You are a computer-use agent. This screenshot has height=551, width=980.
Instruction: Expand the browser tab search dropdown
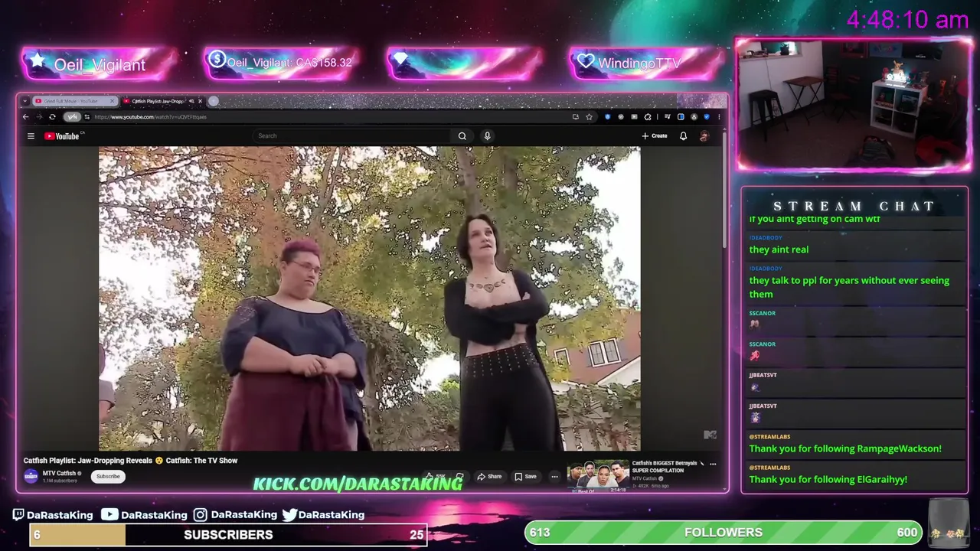click(x=25, y=101)
